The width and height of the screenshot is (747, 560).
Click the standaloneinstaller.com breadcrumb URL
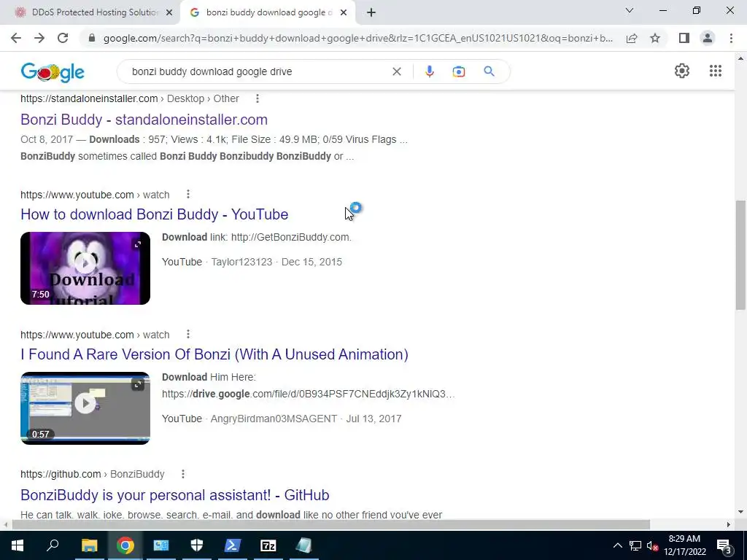(130, 98)
